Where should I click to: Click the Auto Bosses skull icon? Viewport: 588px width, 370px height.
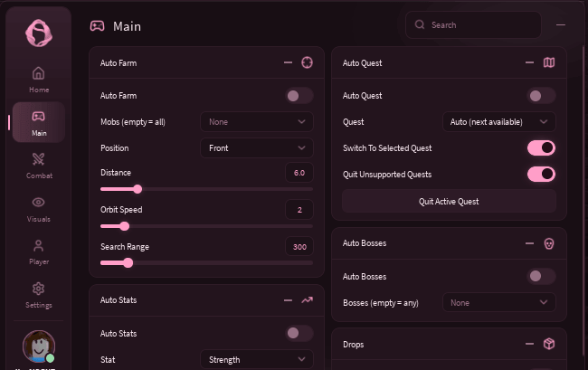click(x=549, y=243)
